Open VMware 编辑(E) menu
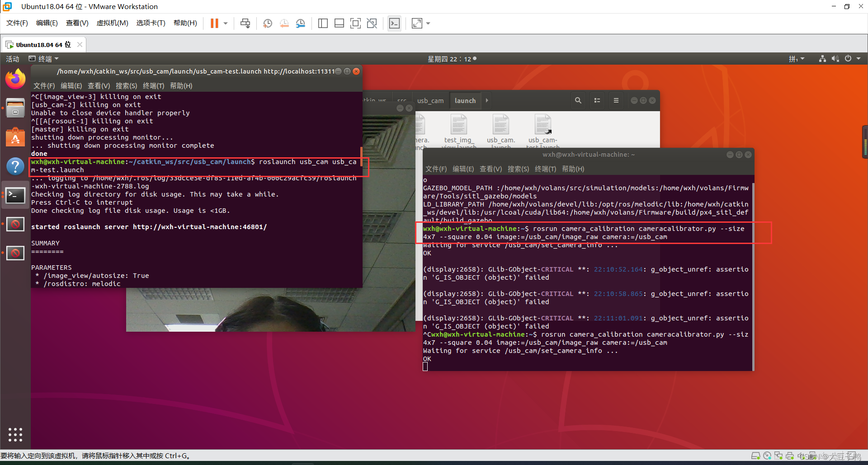The height and width of the screenshot is (465, 868). 47,23
